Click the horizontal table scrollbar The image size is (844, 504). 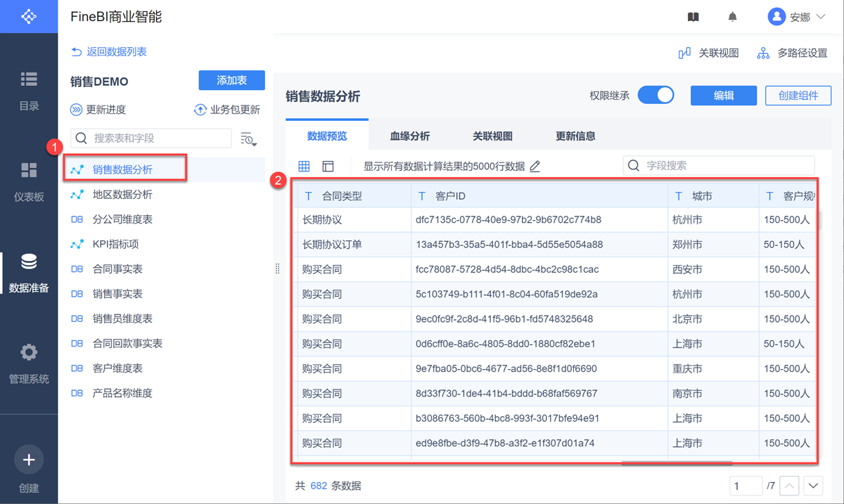(677, 463)
